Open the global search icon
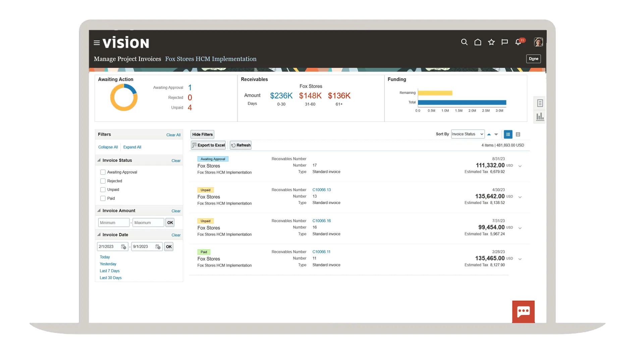 pos(464,42)
